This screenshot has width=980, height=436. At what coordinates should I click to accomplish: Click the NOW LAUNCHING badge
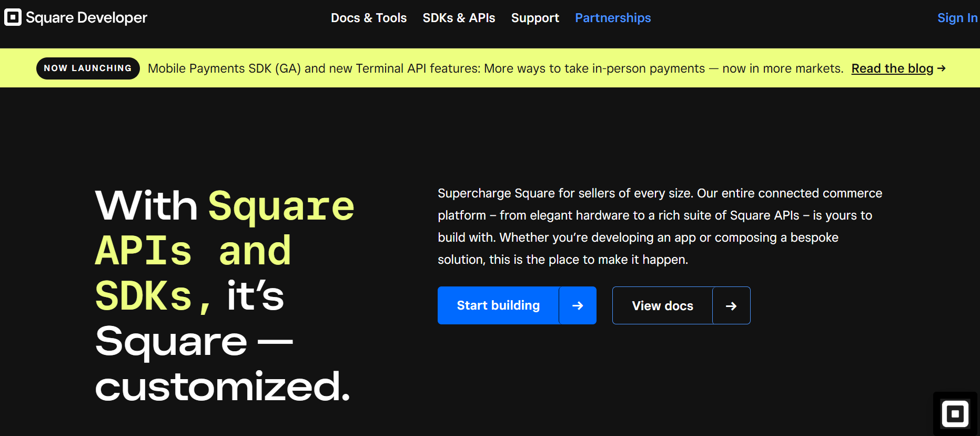(88, 68)
